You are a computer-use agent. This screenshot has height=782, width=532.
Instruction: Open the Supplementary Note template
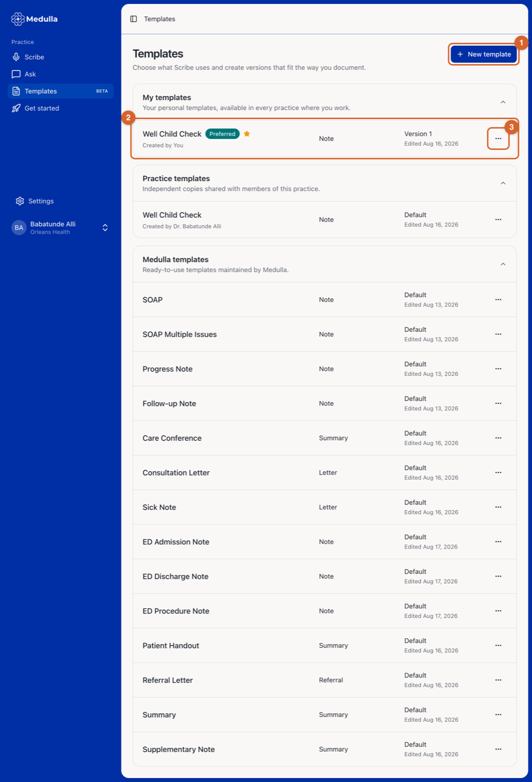tap(324, 750)
